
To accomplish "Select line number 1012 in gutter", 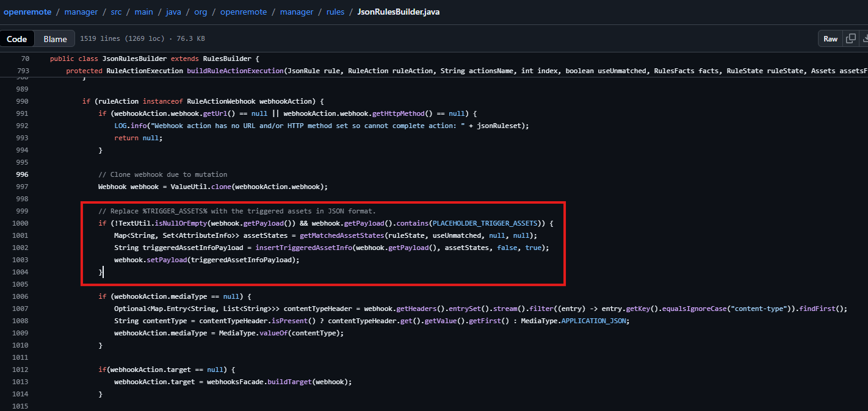I will pos(20,370).
